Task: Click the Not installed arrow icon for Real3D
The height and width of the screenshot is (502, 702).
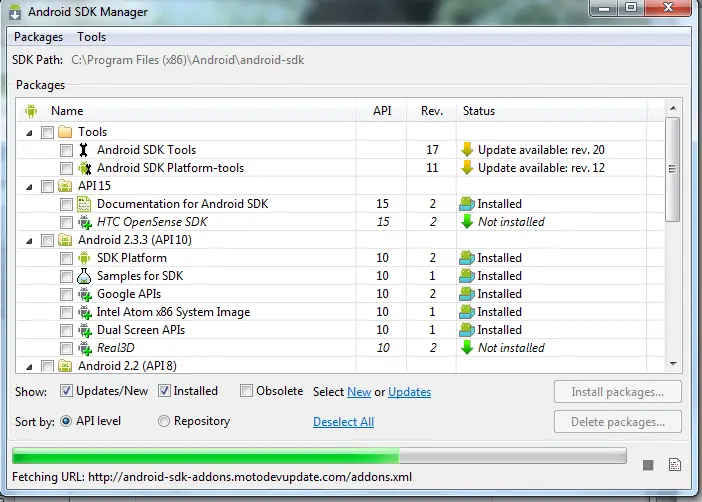Action: [467, 348]
